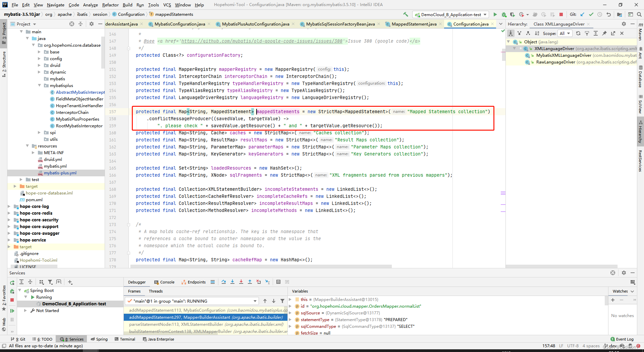Image resolution: width=644 pixels, height=352 pixels.
Task: Expand all nodes in Hierarchy panel
Action: 596,33
